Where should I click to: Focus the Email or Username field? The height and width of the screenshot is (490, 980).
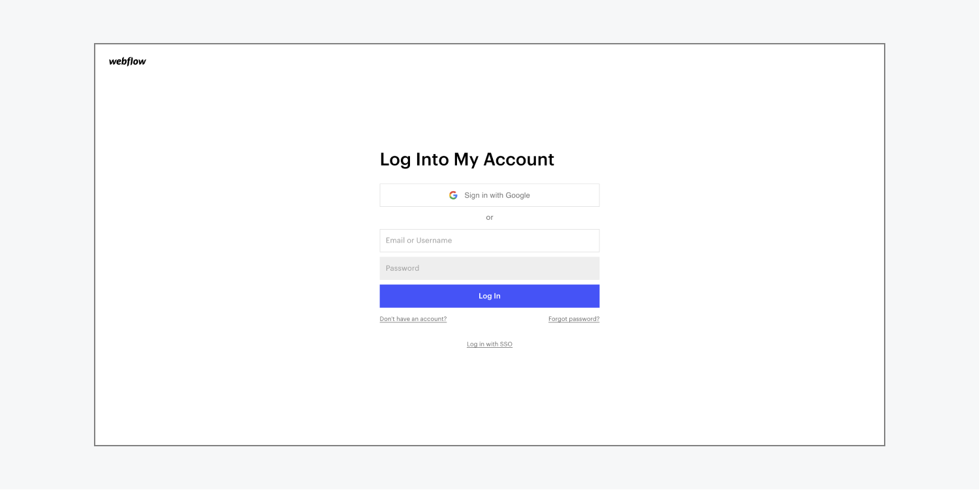(x=489, y=241)
